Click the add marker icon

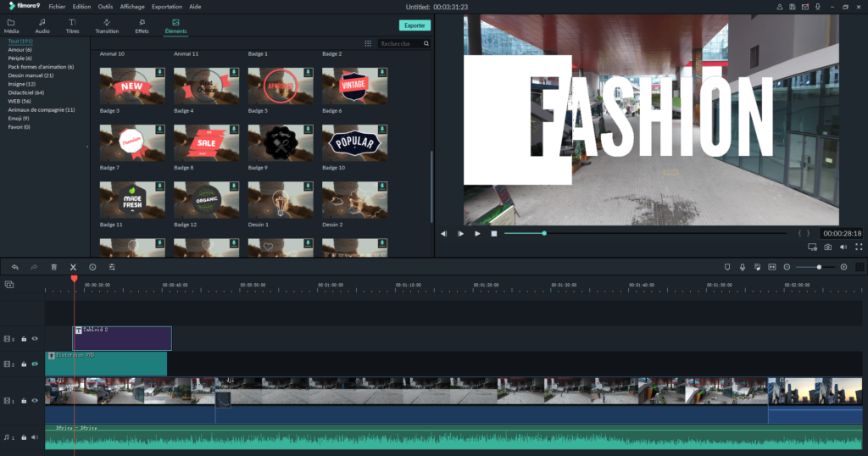tap(726, 267)
